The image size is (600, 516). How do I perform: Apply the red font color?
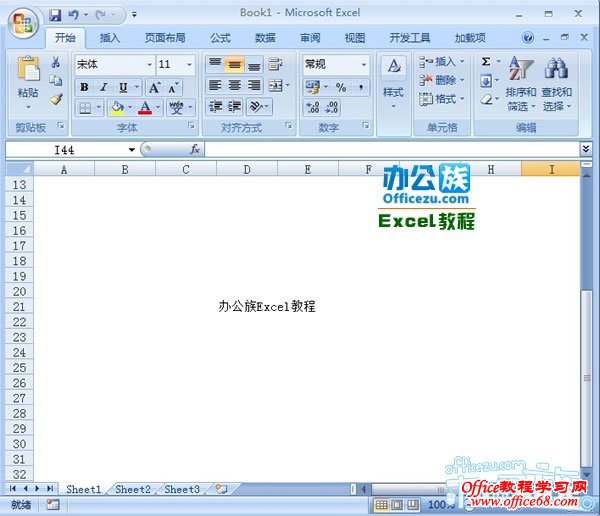click(x=145, y=108)
